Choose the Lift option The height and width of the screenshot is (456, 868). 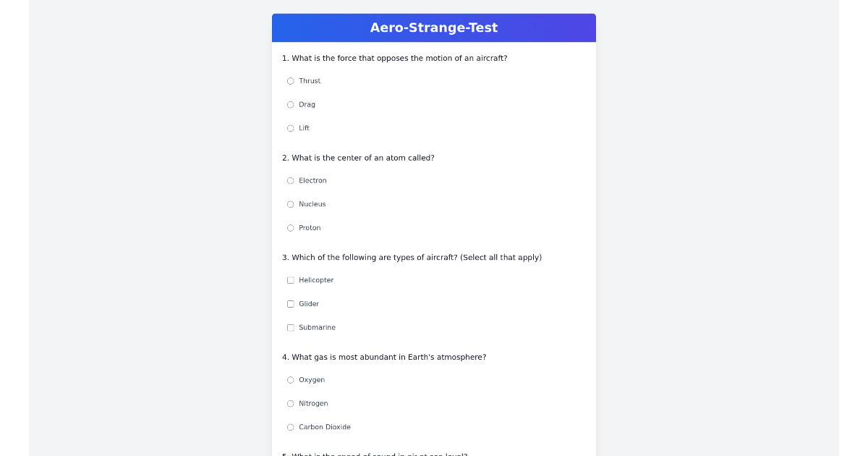click(x=290, y=128)
